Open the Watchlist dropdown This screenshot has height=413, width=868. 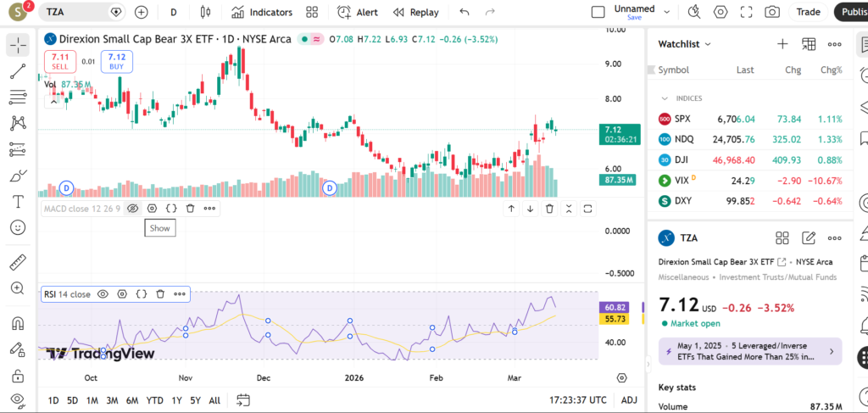click(685, 44)
